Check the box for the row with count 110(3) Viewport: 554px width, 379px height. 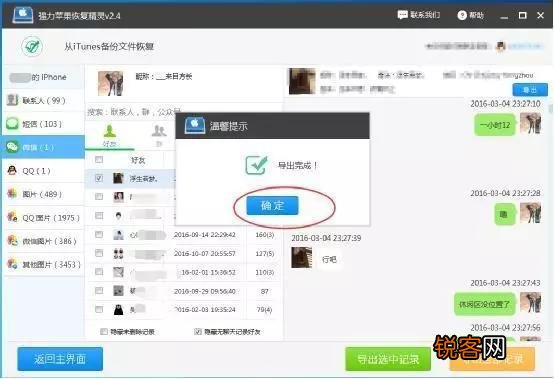[x=99, y=272]
